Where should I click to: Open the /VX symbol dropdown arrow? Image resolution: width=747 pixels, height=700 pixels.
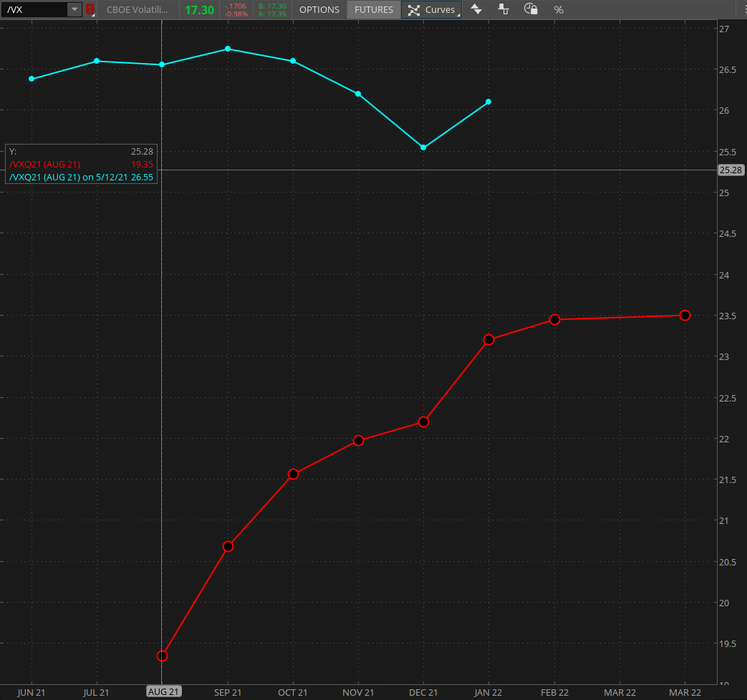[74, 10]
